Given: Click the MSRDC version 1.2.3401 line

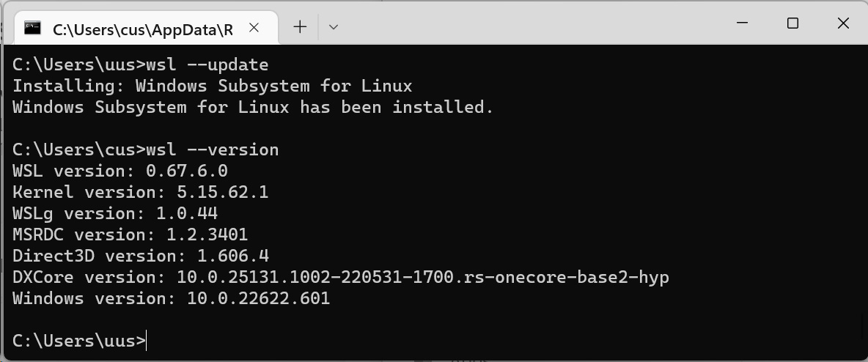Looking at the screenshot, I should [x=130, y=234].
